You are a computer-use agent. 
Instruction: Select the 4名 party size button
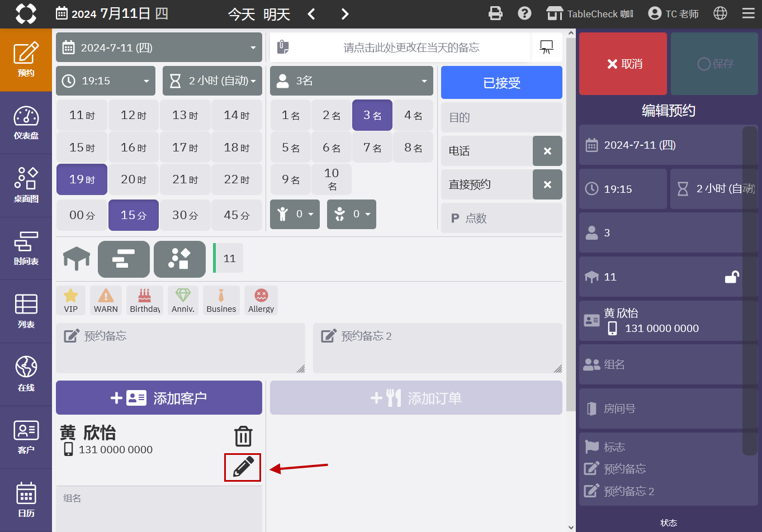413,115
